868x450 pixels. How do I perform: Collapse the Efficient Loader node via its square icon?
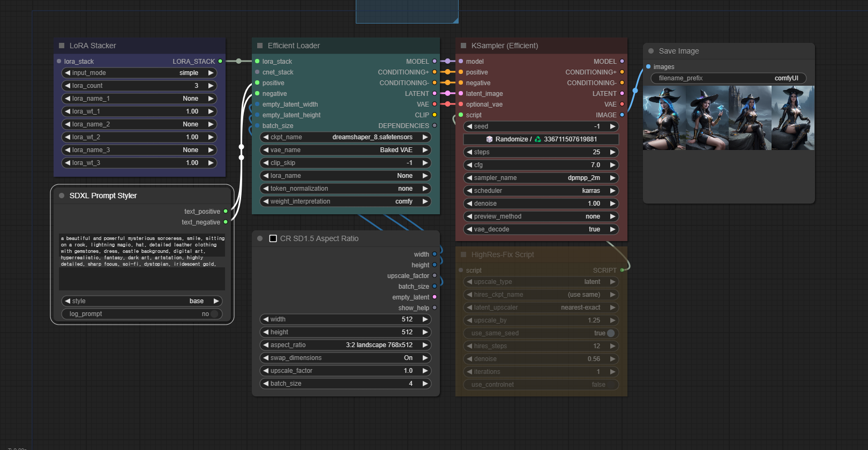pyautogui.click(x=260, y=46)
